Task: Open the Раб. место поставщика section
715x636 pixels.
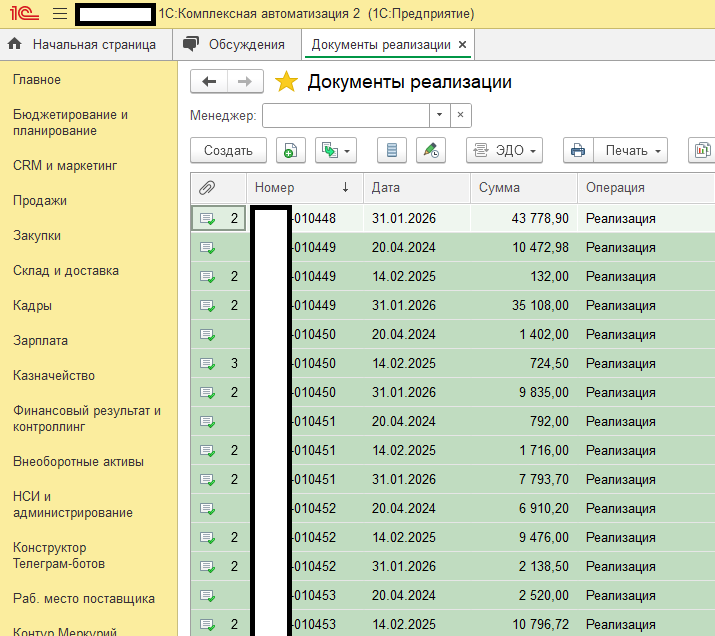Action: click(x=84, y=599)
